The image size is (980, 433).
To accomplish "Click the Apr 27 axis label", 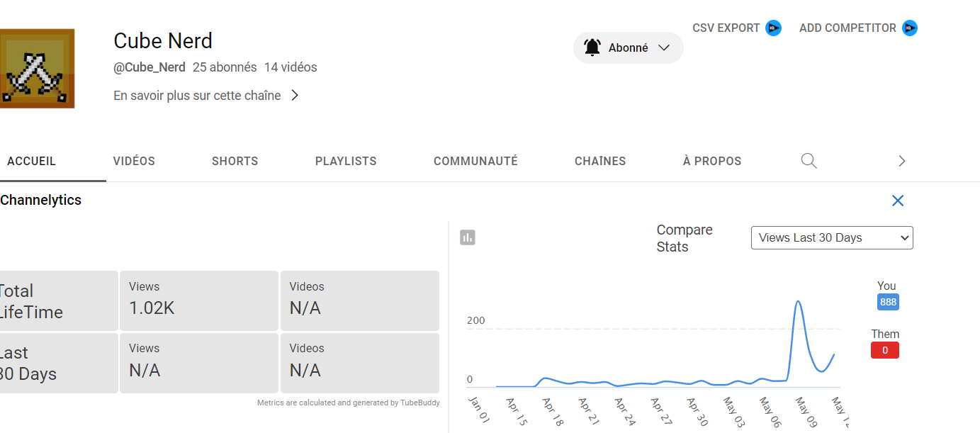I will pyautogui.click(x=662, y=412).
